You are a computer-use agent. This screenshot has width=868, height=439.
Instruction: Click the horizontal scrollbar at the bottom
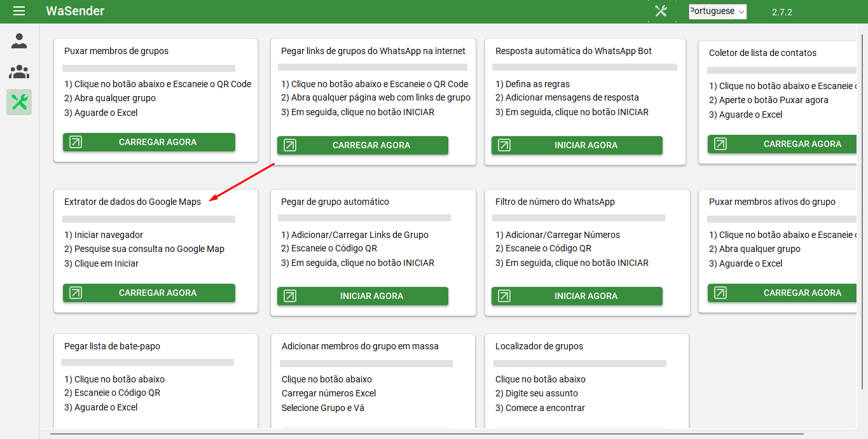point(426,434)
